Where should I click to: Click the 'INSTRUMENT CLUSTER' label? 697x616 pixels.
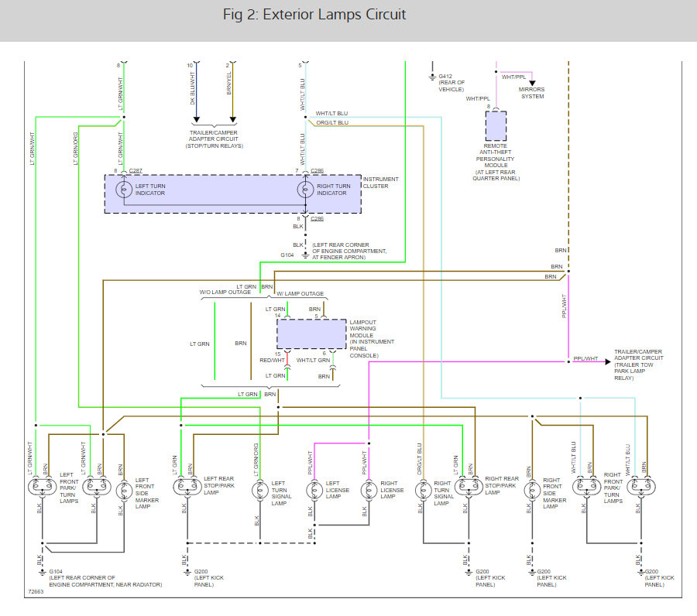click(380, 183)
